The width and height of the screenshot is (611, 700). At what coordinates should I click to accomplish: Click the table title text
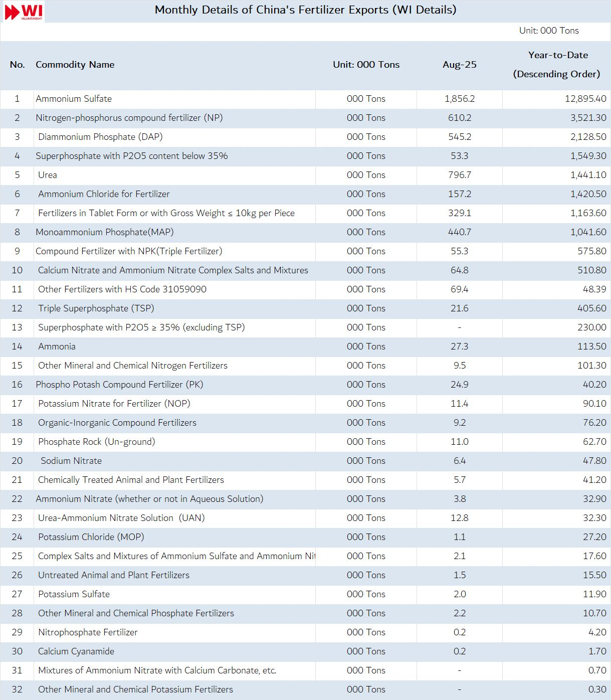pyautogui.click(x=305, y=10)
